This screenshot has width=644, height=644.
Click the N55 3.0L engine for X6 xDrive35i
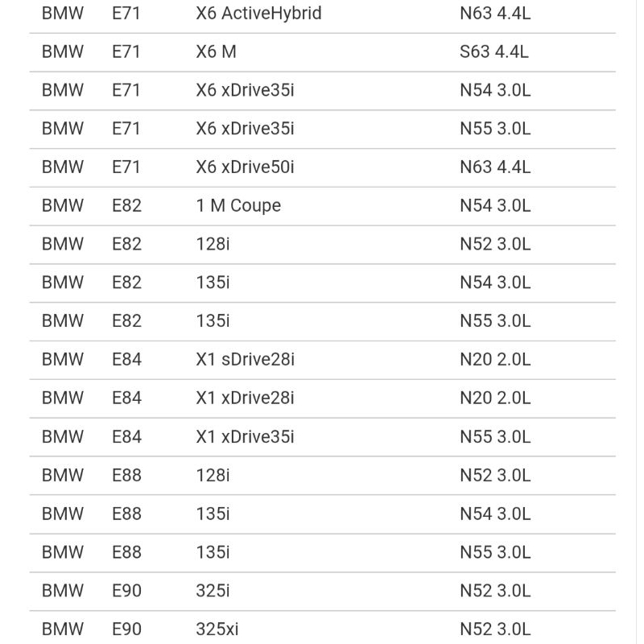pos(495,129)
